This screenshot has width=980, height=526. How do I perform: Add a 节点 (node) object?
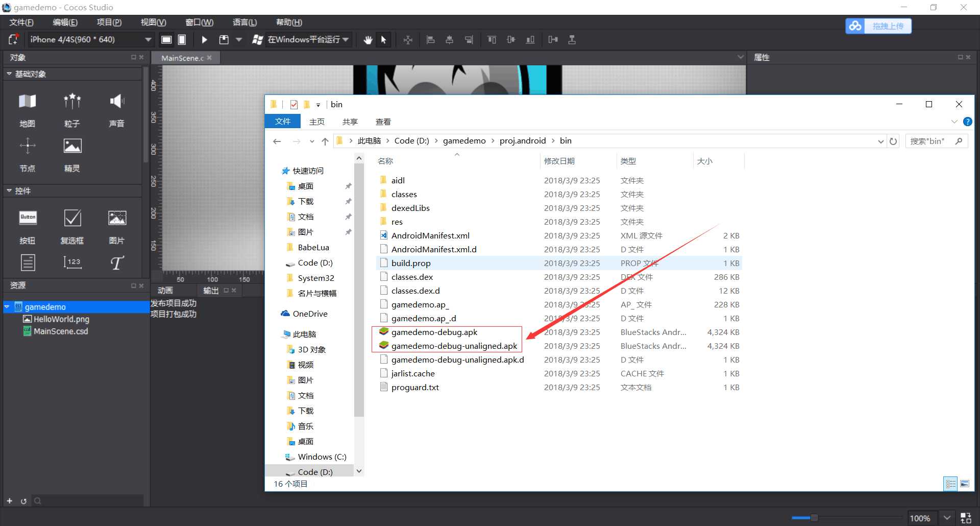[x=28, y=154]
